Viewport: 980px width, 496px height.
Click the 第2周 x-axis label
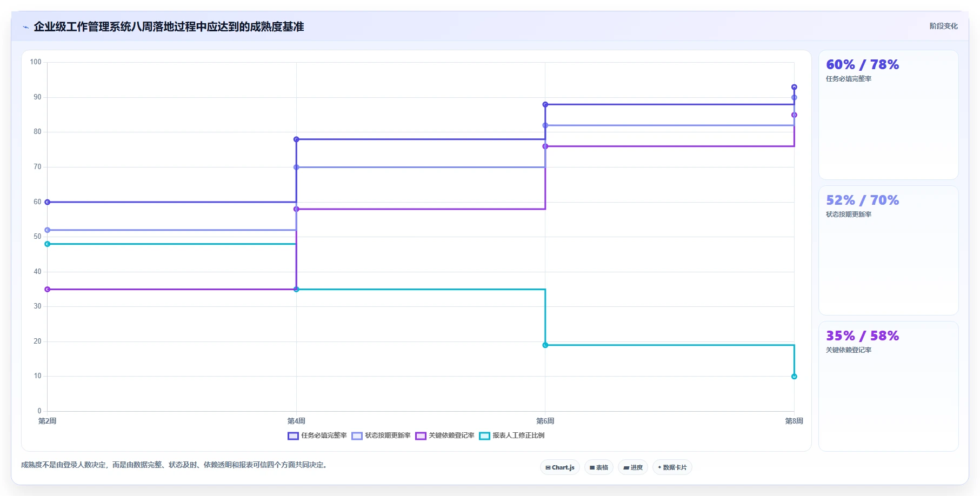(x=48, y=421)
